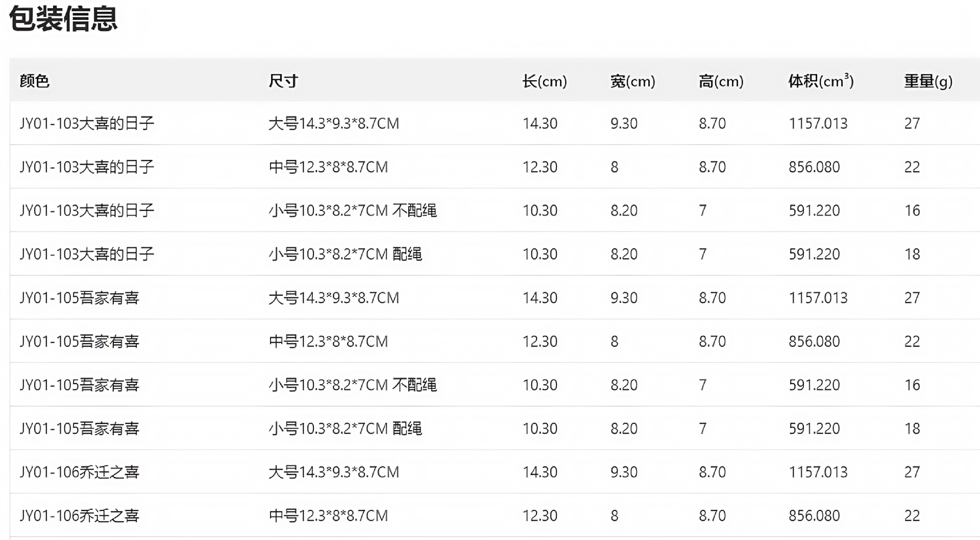Click the 体积(cm³) column header
The width and height of the screenshot is (980, 540).
821,81
